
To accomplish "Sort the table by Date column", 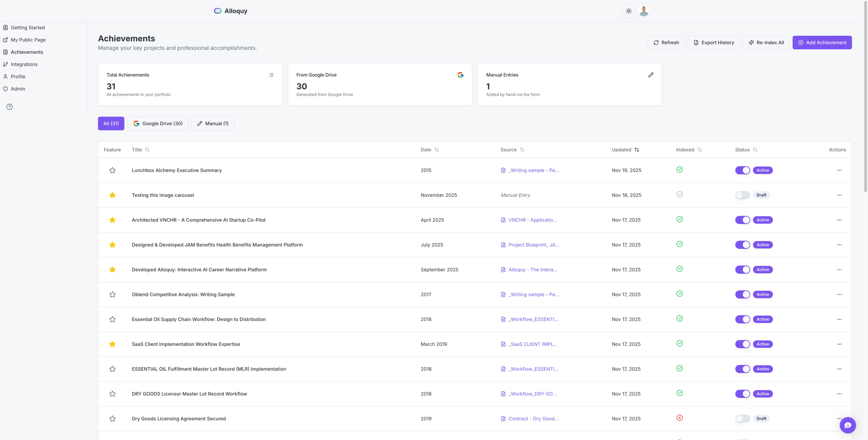I will pos(429,150).
